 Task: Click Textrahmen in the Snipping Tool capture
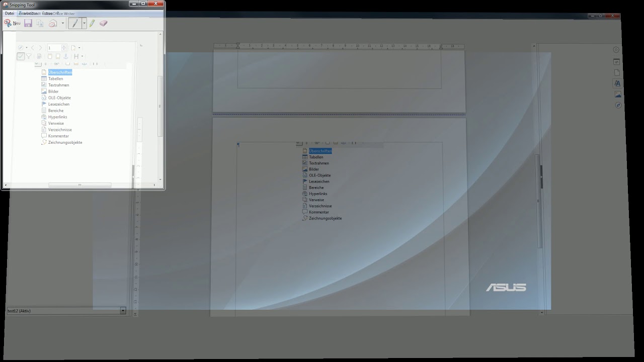(59, 85)
